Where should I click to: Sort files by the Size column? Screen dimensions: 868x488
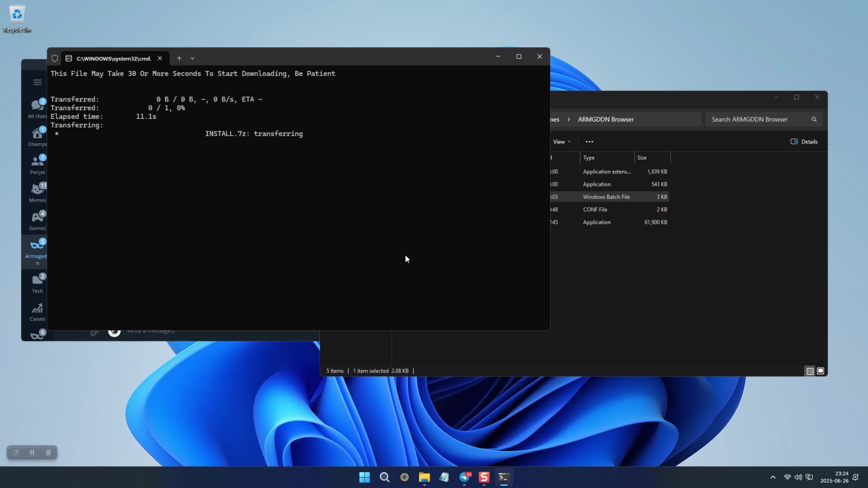(x=642, y=158)
